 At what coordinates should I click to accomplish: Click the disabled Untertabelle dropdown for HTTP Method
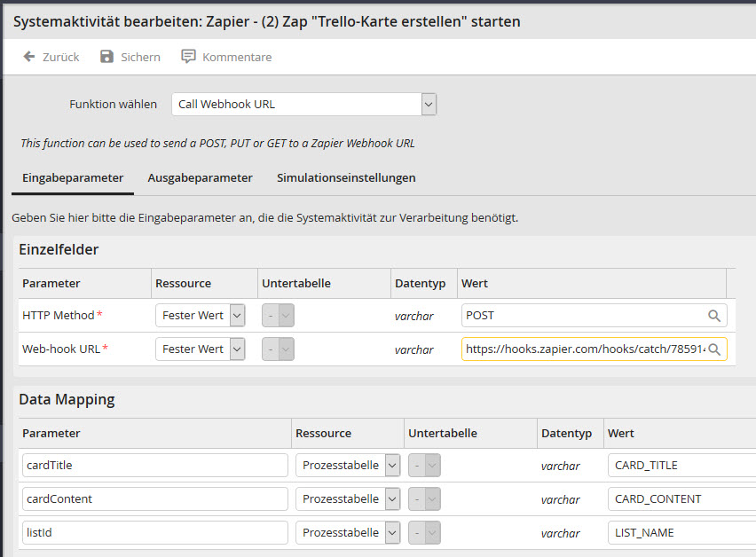coord(279,315)
